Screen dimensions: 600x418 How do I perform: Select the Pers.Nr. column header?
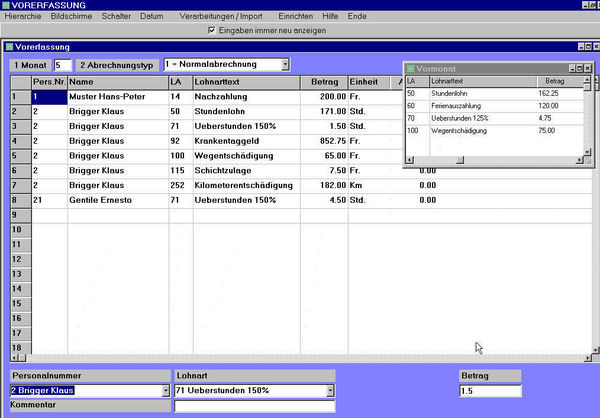point(49,82)
